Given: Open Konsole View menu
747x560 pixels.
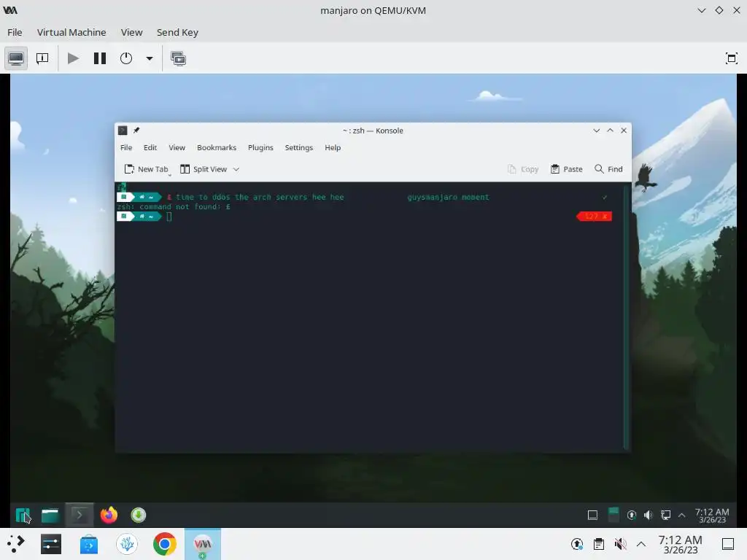Looking at the screenshot, I should tap(177, 147).
